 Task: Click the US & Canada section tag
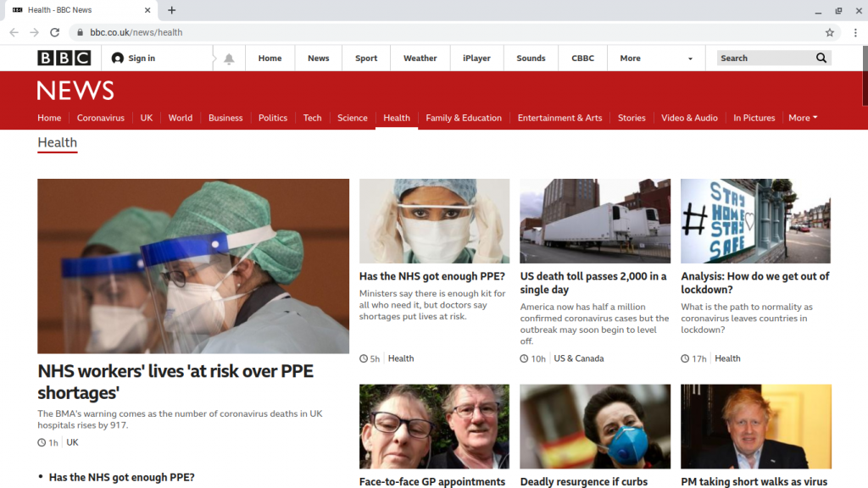pos(579,358)
